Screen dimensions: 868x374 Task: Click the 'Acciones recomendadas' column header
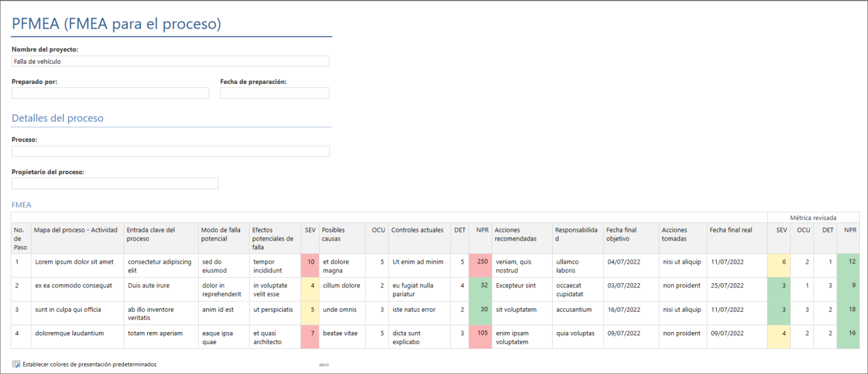(521, 234)
